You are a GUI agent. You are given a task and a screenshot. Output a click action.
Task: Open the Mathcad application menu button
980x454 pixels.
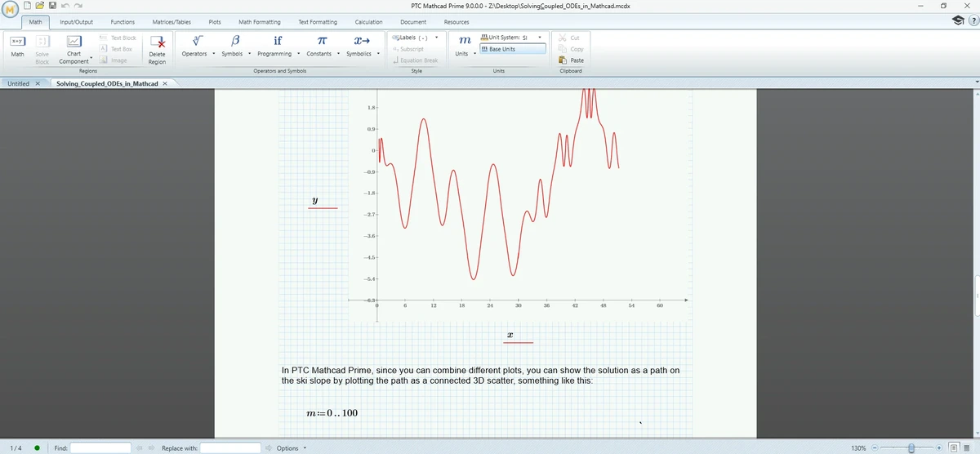11,8
